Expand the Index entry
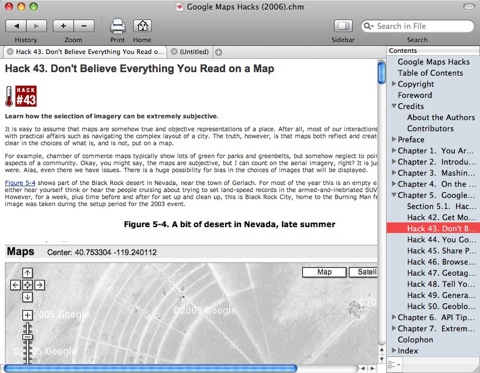480x373 pixels. pos(394,350)
